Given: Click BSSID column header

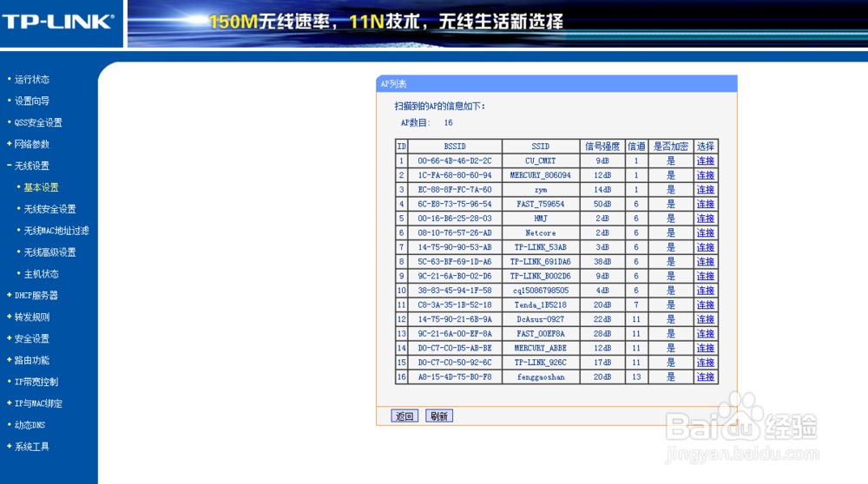Looking at the screenshot, I should (x=455, y=146).
